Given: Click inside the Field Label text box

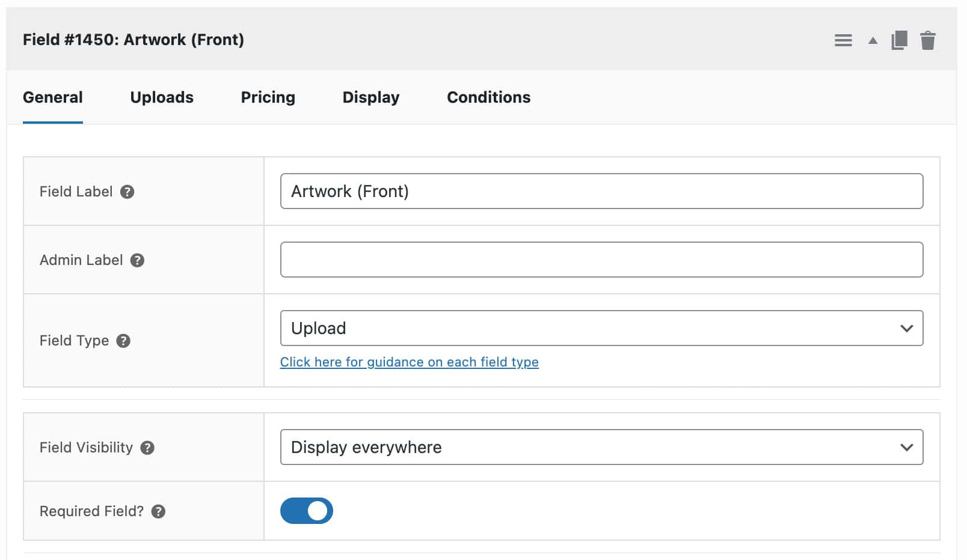Looking at the screenshot, I should [x=601, y=191].
